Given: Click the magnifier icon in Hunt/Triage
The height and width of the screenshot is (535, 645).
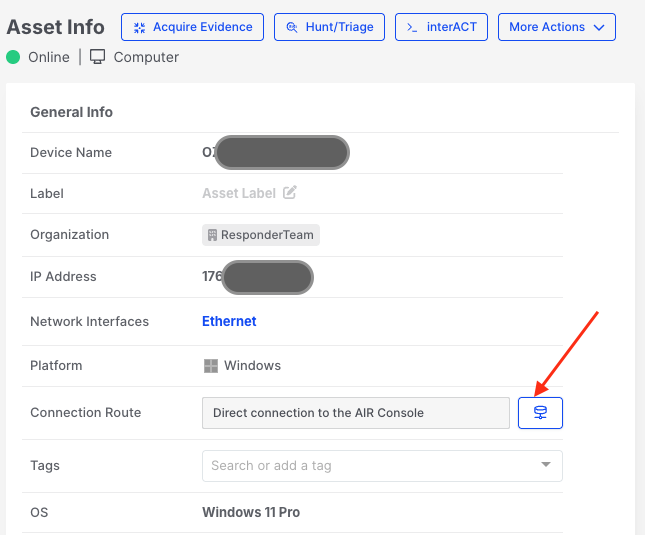Looking at the screenshot, I should (x=292, y=27).
